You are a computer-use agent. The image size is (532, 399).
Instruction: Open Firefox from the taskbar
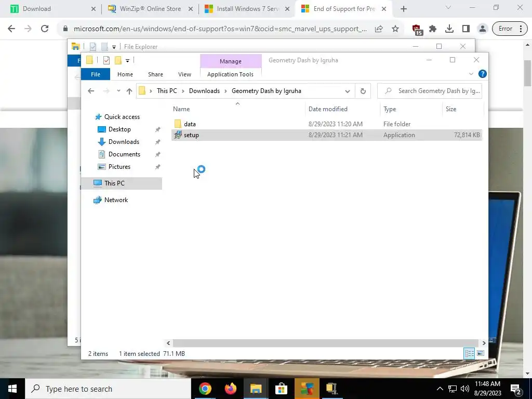230,389
